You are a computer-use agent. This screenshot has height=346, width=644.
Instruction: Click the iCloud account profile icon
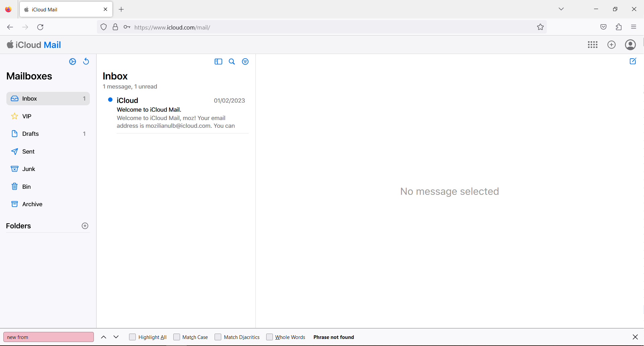pos(630,44)
